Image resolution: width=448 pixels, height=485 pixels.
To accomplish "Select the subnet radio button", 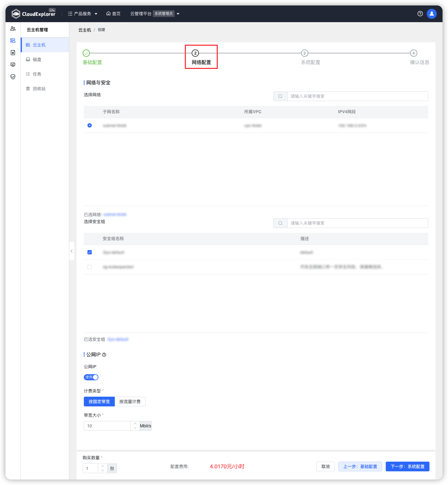I will [89, 125].
